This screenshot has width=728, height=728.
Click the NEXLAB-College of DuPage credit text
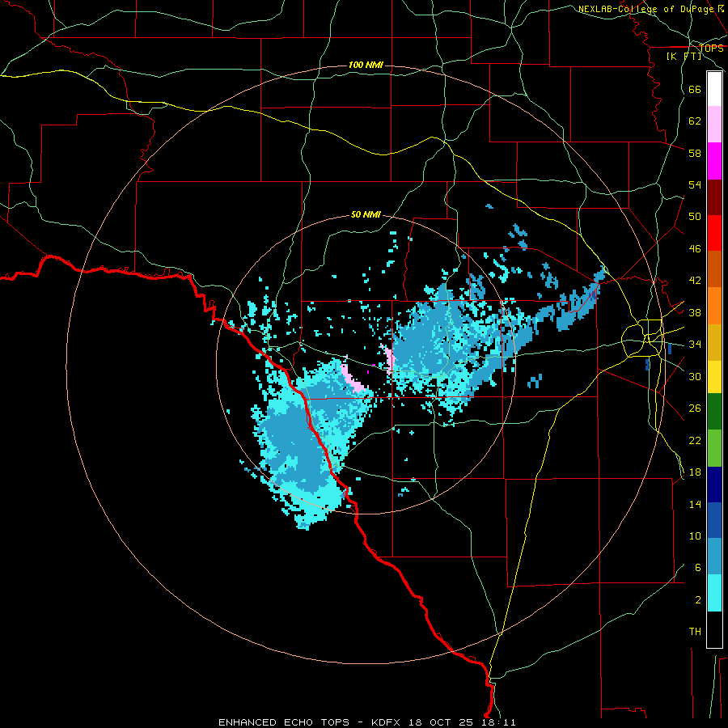tap(651, 9)
